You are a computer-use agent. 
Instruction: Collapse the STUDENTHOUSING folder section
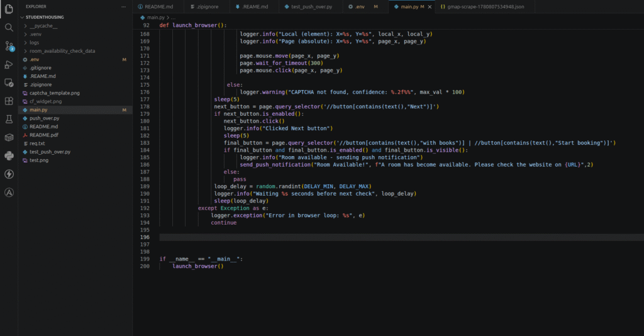(x=45, y=17)
